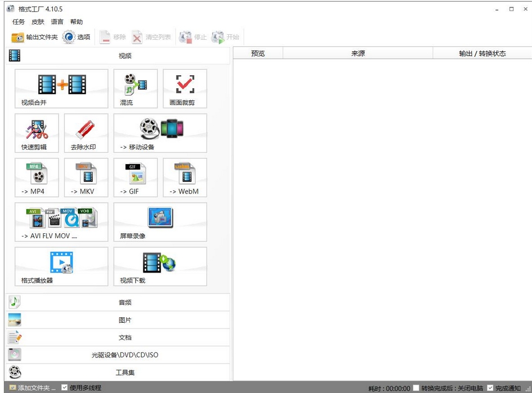Select the -> GIF converter
This screenshot has height=393, width=532.
tap(135, 178)
